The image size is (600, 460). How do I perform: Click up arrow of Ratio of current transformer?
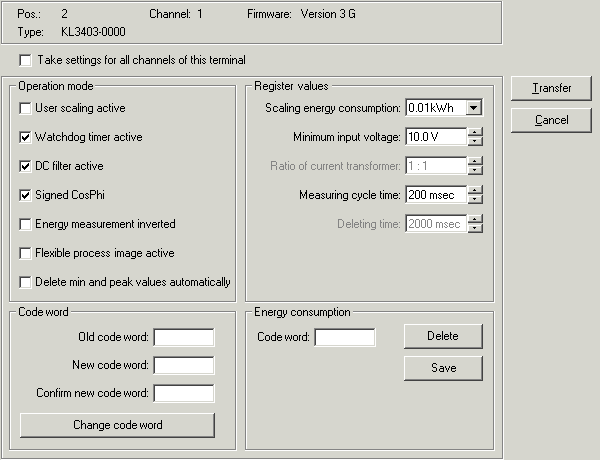pyautogui.click(x=475, y=161)
